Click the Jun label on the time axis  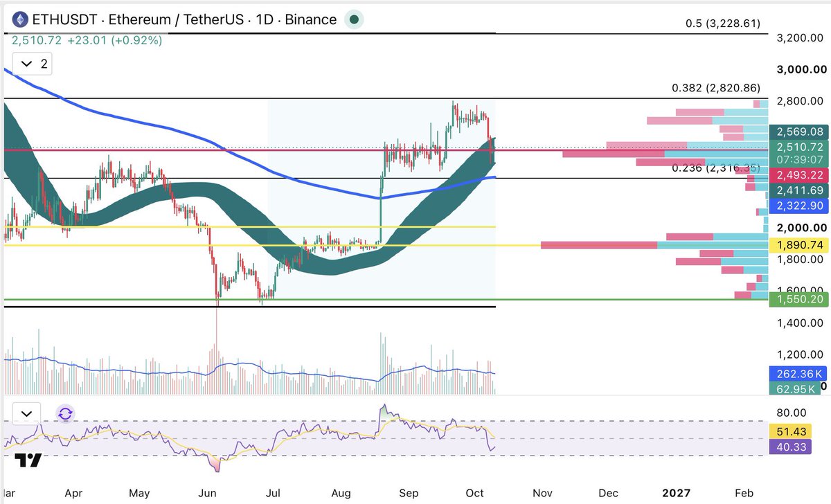coord(208,493)
